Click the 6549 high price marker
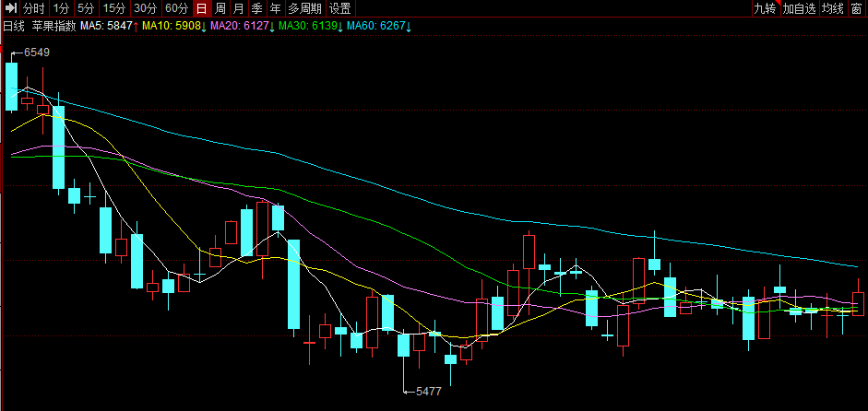The height and width of the screenshot is (411, 868). [x=37, y=53]
